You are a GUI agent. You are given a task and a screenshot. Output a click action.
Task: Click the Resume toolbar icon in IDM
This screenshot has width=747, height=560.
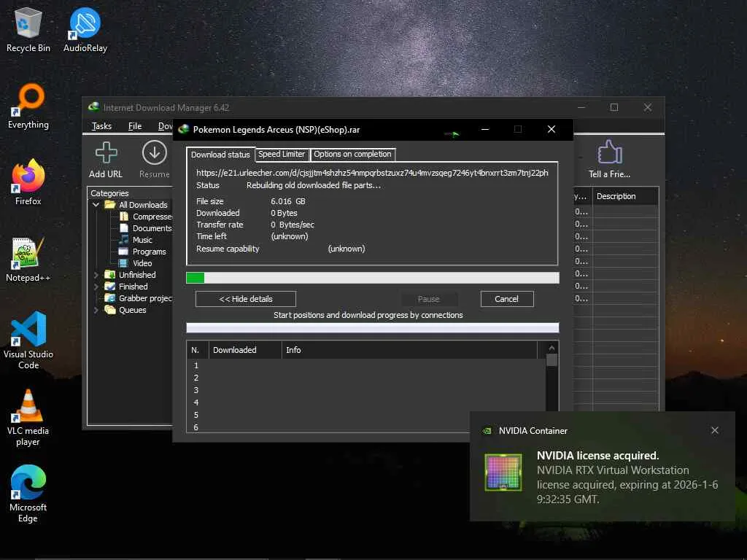point(155,160)
